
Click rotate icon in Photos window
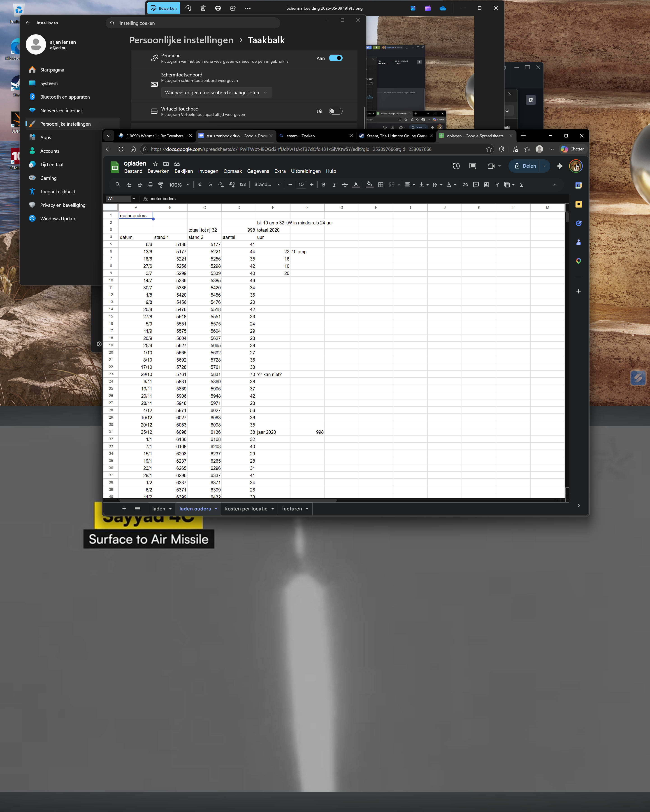click(x=188, y=8)
